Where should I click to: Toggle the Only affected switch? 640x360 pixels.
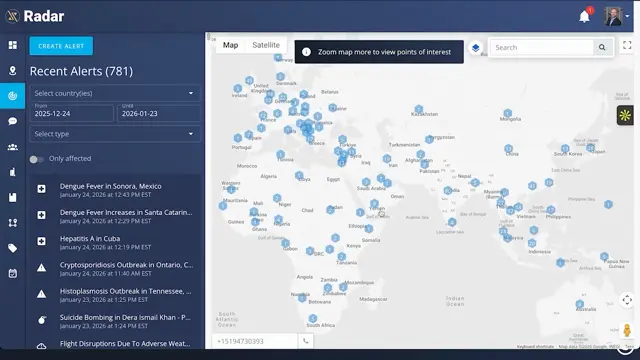click(x=36, y=159)
